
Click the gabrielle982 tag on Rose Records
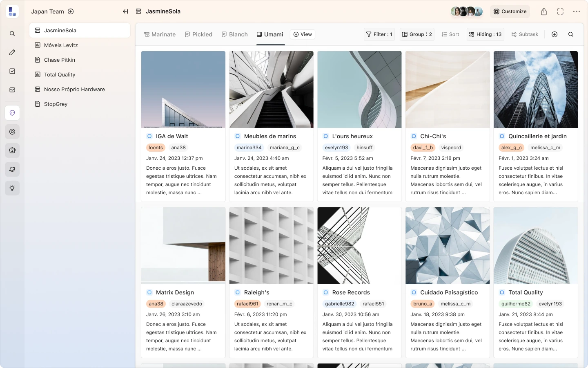[x=339, y=304]
